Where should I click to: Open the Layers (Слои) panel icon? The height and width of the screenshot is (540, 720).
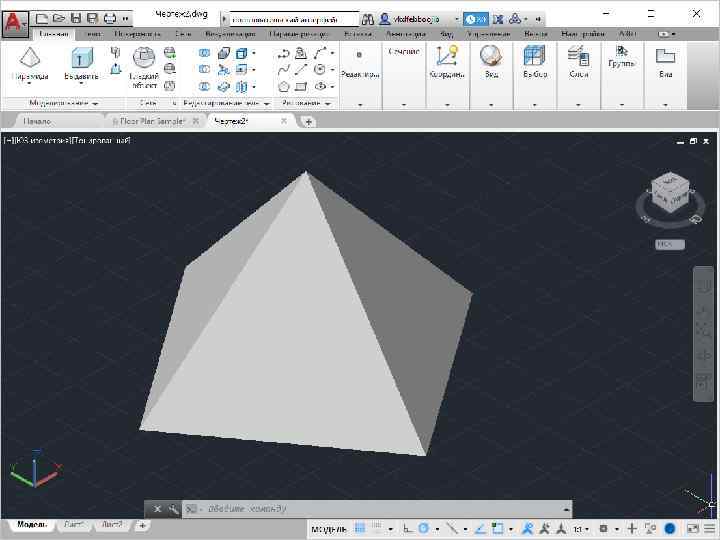click(x=578, y=55)
